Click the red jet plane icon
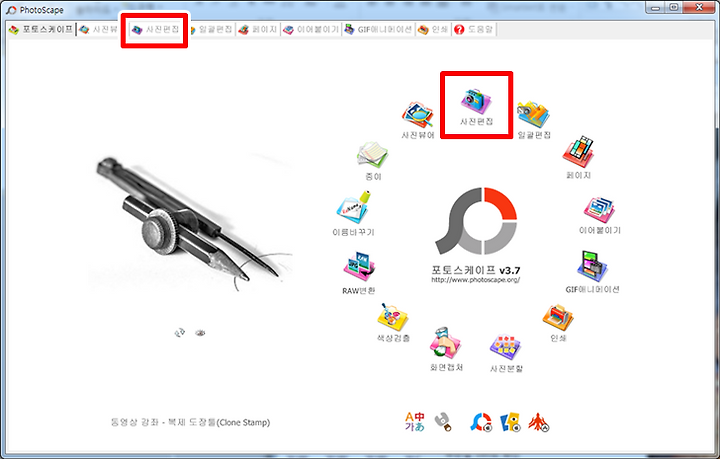Viewport: 720px width, 459px height. click(539, 422)
